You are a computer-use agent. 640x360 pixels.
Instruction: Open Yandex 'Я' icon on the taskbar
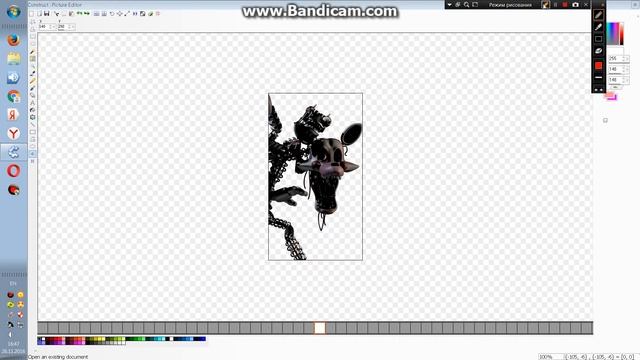[x=13, y=115]
